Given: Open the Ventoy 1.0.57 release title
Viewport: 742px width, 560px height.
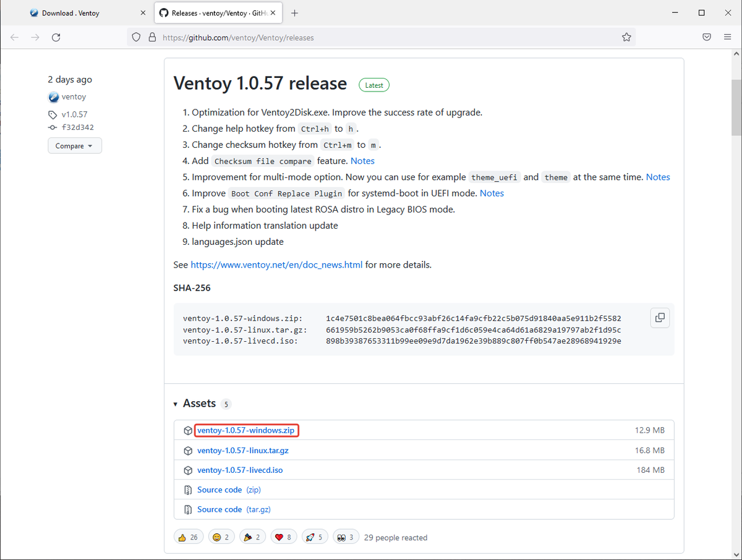Looking at the screenshot, I should 260,83.
